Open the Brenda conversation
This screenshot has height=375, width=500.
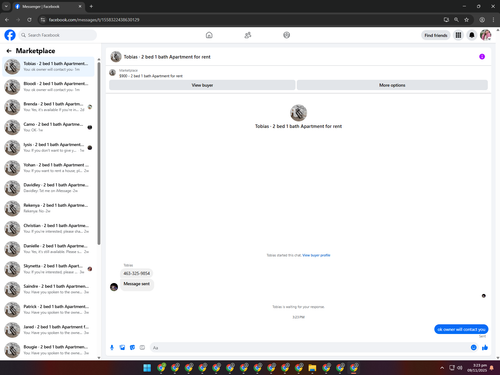click(x=49, y=107)
